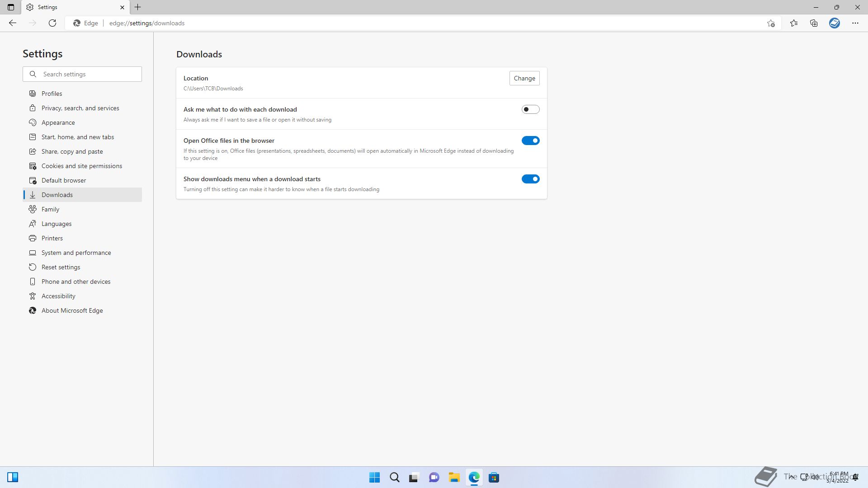The image size is (868, 488).
Task: Open a new tab with plus button
Action: pos(138,7)
